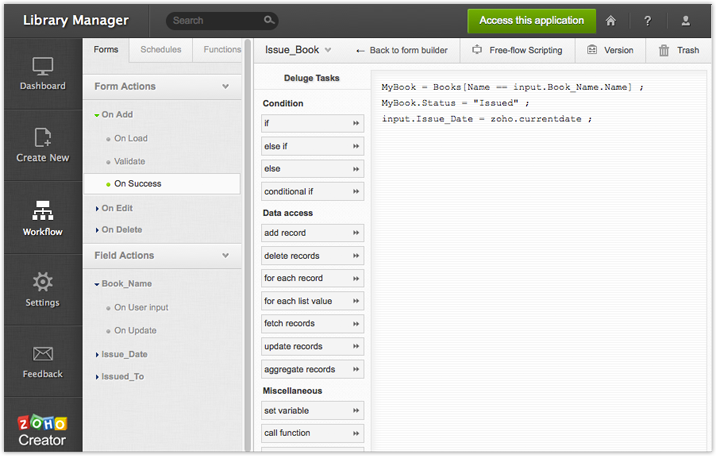This screenshot has width=718, height=458.
Task: Collapse the Field Actions section
Action: tap(226, 256)
